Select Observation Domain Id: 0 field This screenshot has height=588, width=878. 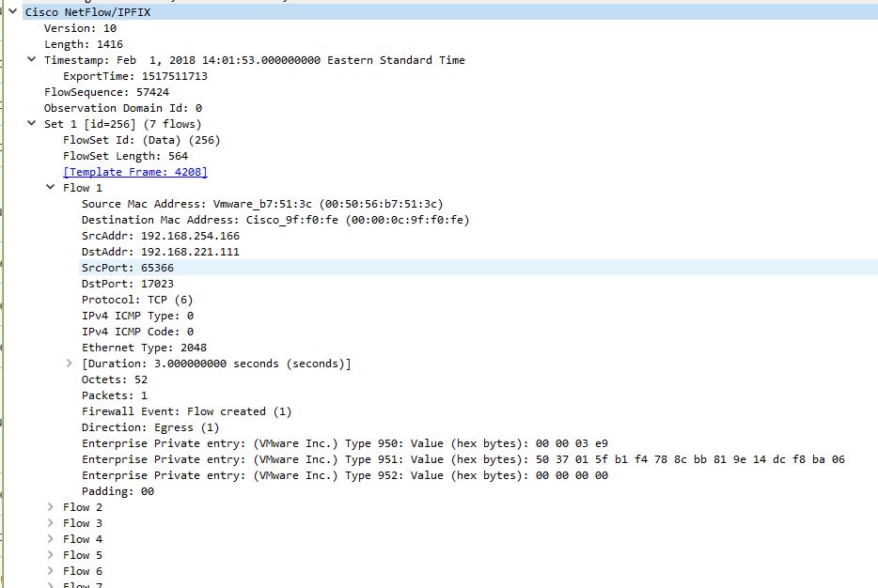123,107
